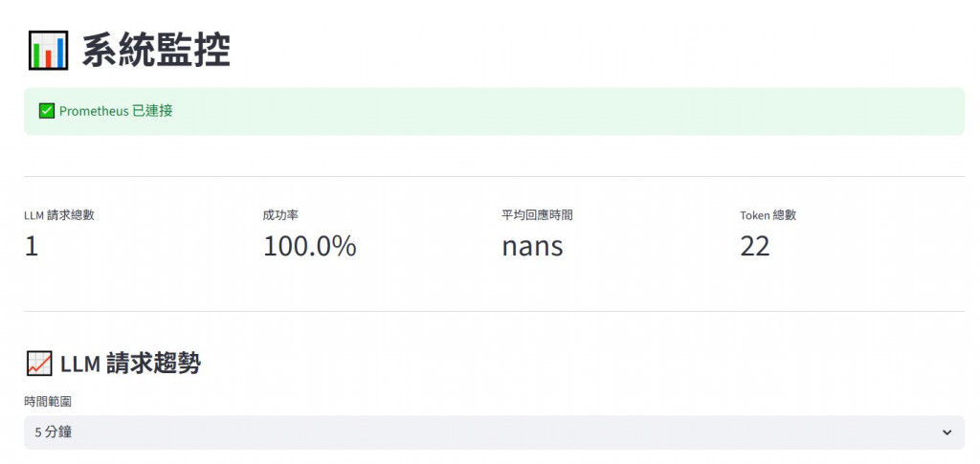Open the 5 分鐘 time range select box
Image resolution: width=980 pixels, height=464 pixels.
coord(479,432)
